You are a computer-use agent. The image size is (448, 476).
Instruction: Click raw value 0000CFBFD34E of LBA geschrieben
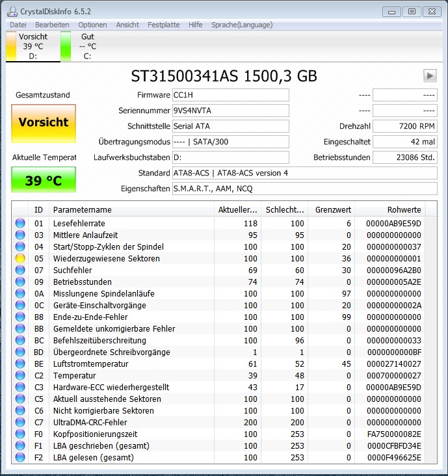[394, 446]
